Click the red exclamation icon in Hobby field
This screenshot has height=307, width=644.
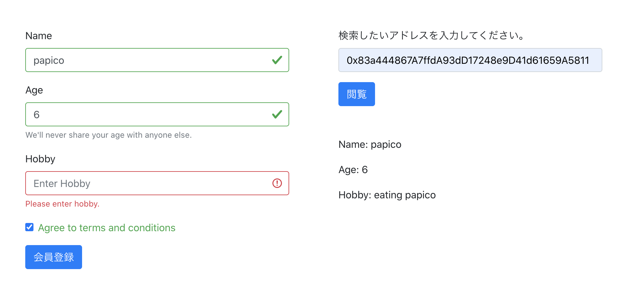277,183
